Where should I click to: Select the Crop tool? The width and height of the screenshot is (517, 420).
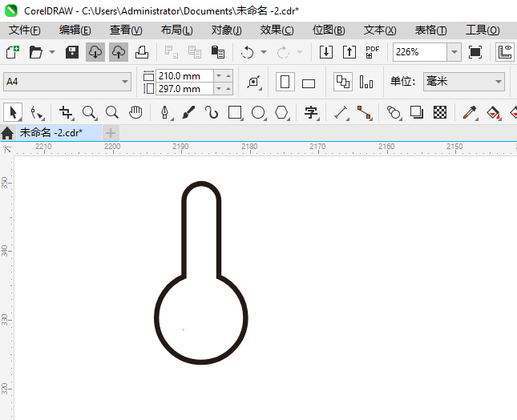coord(66,112)
